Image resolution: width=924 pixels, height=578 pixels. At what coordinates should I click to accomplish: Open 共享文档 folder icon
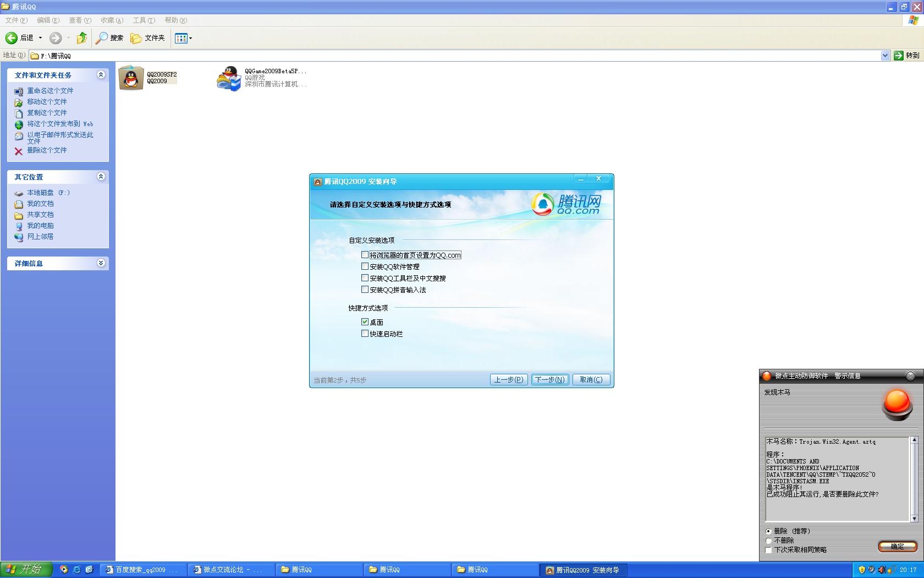tap(19, 215)
